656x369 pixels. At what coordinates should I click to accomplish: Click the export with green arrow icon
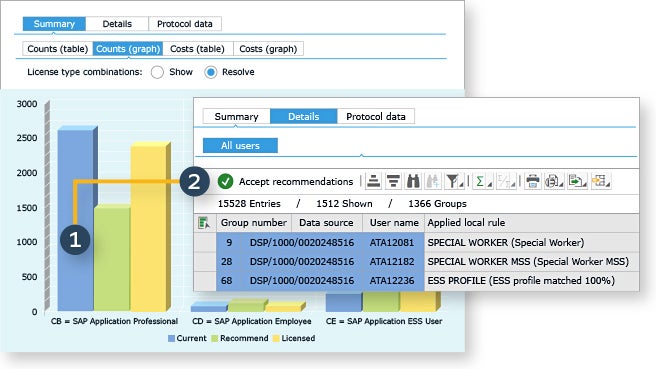(x=577, y=181)
